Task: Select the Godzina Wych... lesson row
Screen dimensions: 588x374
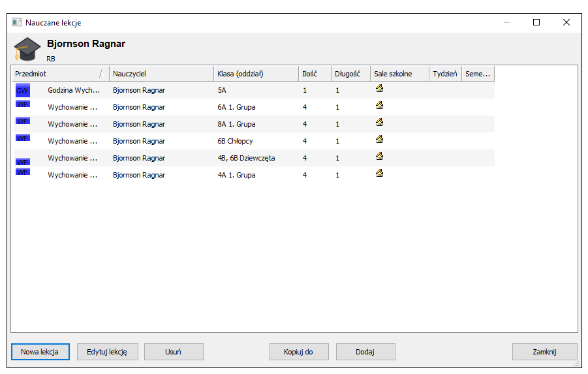Action: click(x=255, y=91)
